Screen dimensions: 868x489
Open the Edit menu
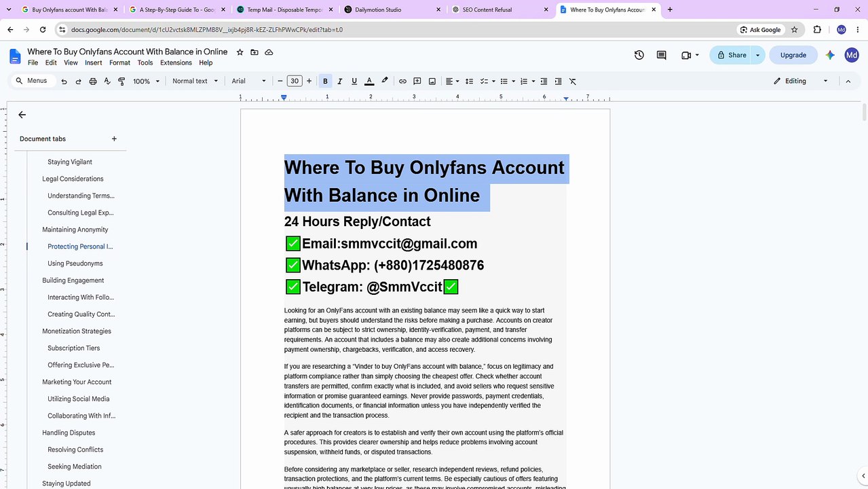[x=51, y=62]
